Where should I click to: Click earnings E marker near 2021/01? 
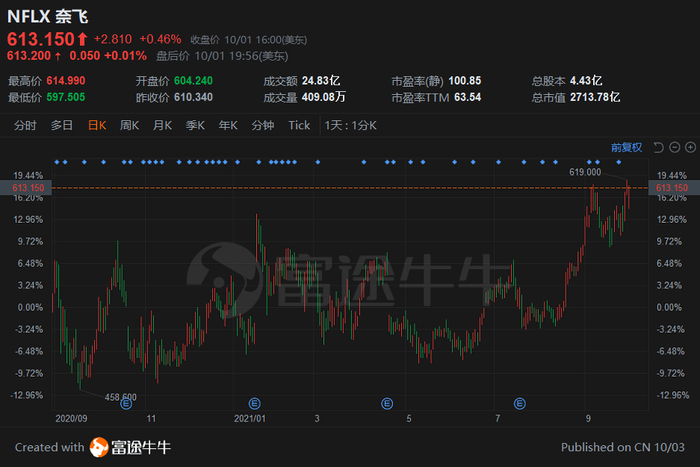click(x=254, y=404)
